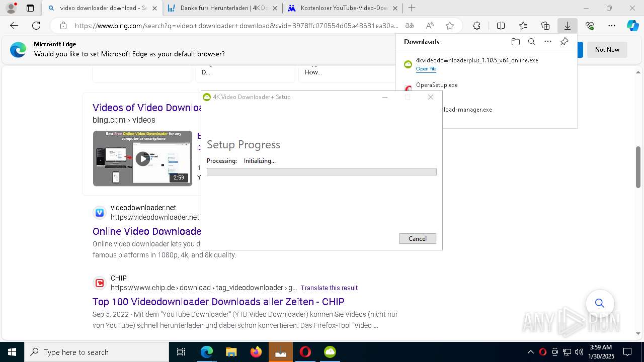This screenshot has width=644, height=362.
Task: Open the Collections icon
Action: [x=545, y=26]
